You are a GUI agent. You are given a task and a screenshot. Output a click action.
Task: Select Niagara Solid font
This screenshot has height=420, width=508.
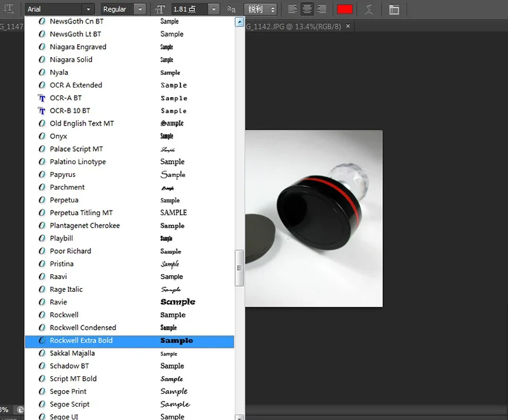130,60
